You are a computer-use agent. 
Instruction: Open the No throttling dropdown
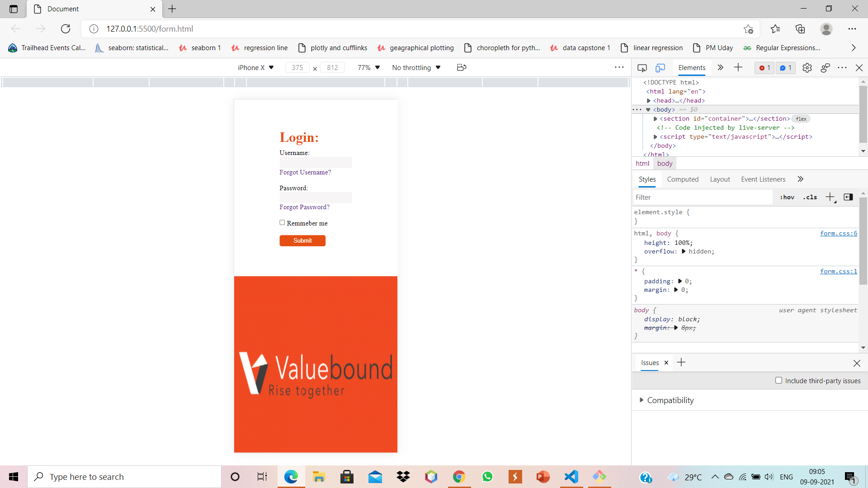(x=415, y=67)
